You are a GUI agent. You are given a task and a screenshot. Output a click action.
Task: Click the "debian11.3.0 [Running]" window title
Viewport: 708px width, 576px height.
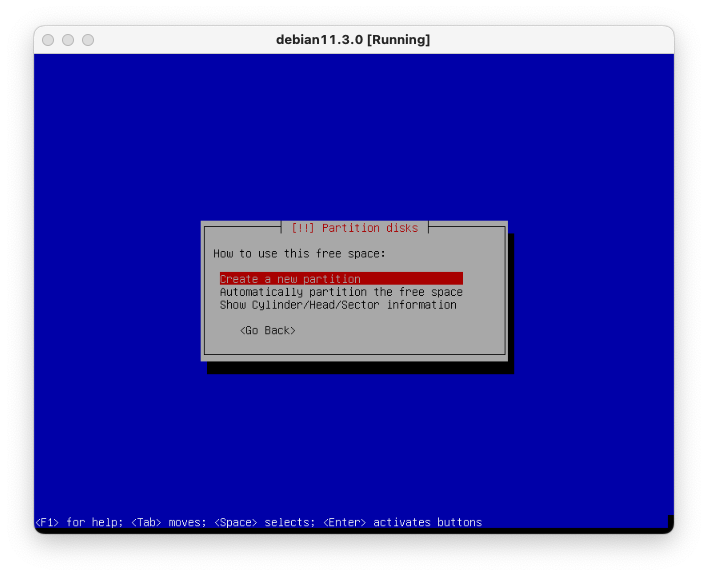point(353,40)
